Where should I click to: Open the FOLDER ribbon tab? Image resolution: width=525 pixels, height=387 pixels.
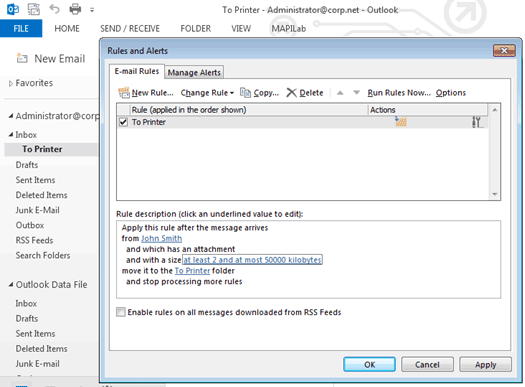(196, 28)
